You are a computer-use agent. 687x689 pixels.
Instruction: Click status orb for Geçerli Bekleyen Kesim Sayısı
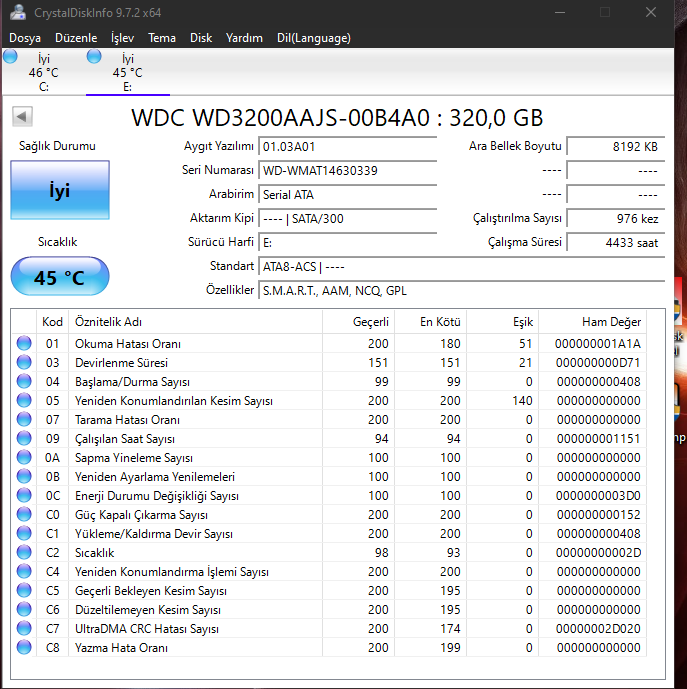pos(24,591)
